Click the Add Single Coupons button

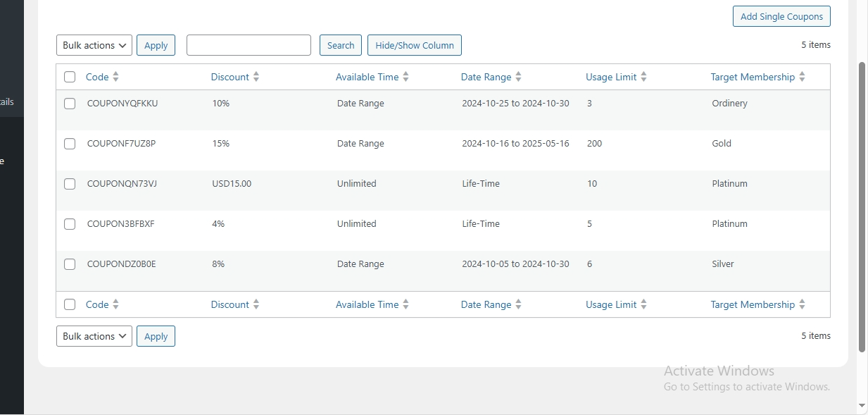pyautogui.click(x=781, y=16)
